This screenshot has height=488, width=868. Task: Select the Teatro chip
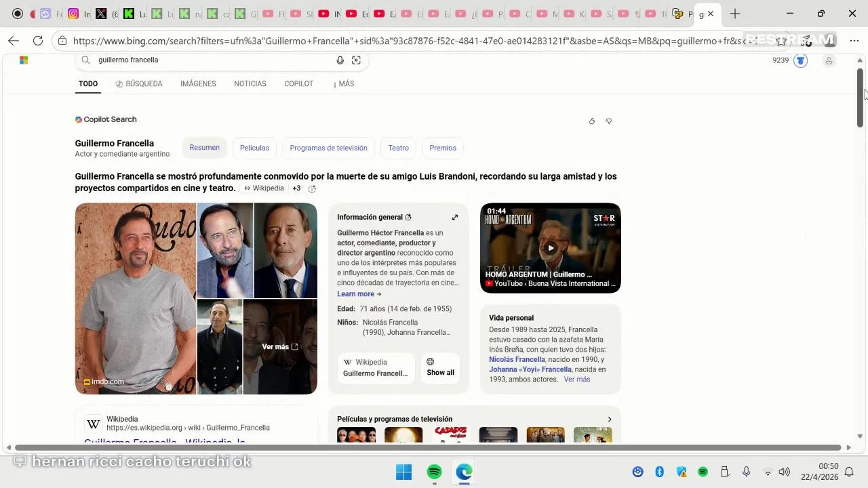point(399,148)
